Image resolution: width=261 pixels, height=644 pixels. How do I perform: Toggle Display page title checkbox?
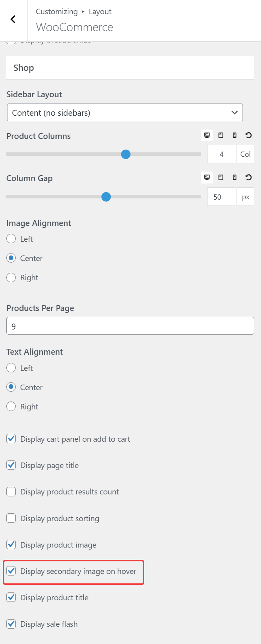[11, 465]
